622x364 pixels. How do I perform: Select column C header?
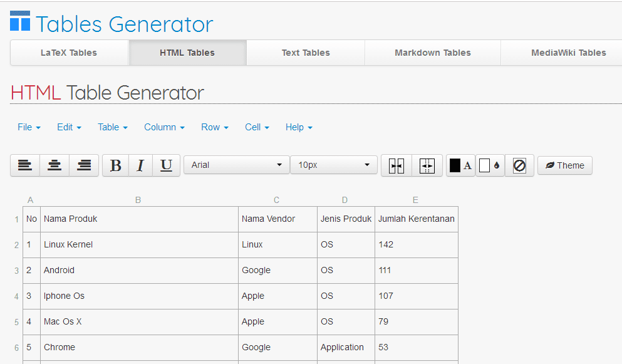click(x=276, y=200)
